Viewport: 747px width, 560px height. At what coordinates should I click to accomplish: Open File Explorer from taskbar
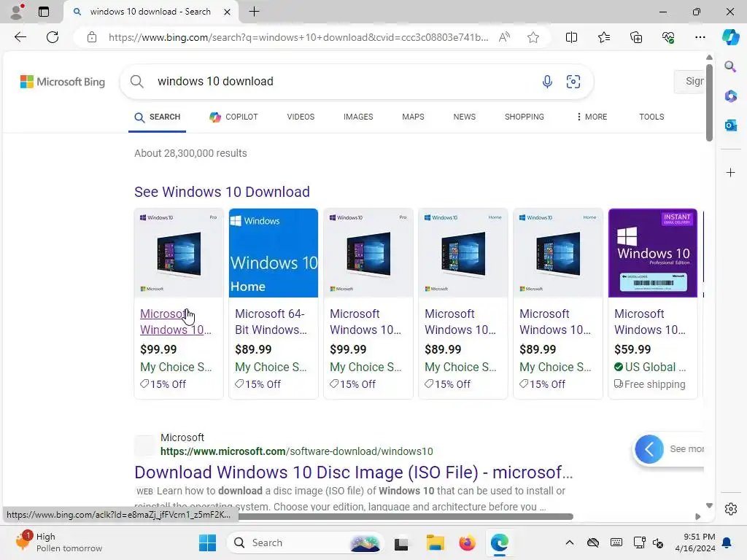435,542
